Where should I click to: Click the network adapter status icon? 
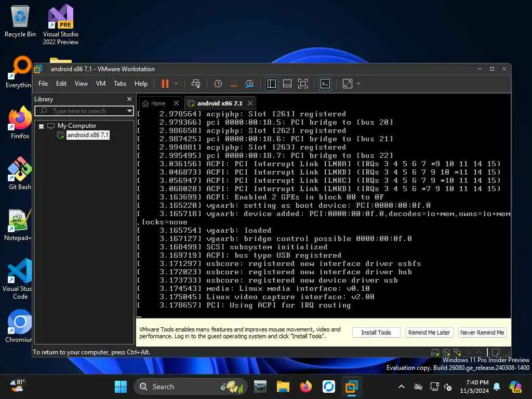[457, 353]
